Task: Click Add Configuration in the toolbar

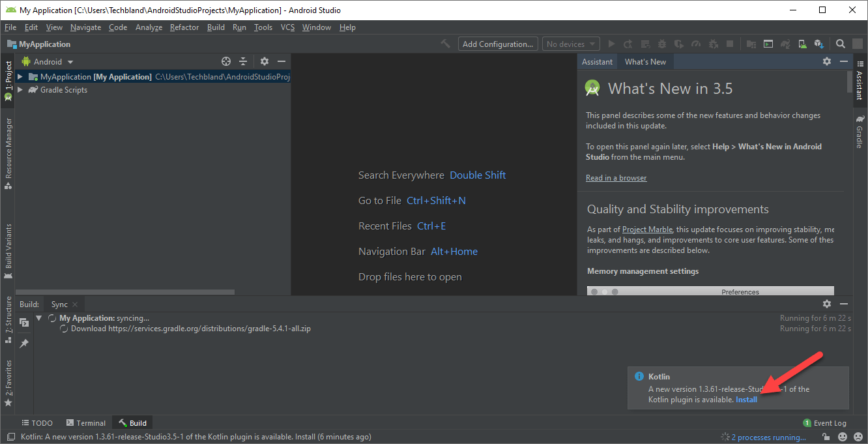Action: 497,44
